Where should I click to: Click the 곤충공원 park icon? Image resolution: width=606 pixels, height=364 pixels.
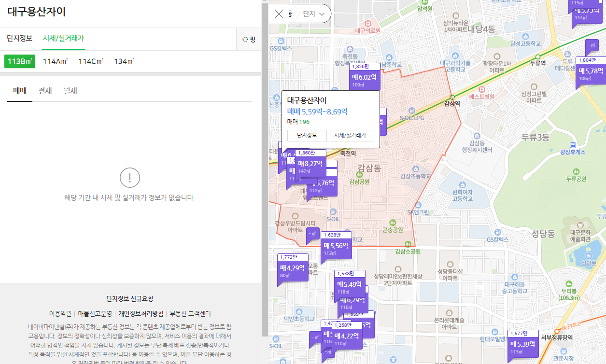tap(393, 223)
